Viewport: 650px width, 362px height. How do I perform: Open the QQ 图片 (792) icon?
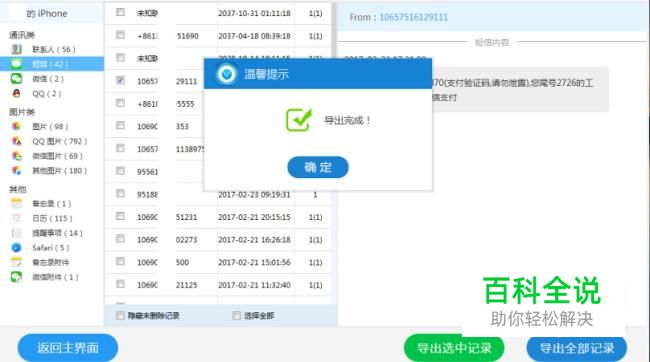16,141
